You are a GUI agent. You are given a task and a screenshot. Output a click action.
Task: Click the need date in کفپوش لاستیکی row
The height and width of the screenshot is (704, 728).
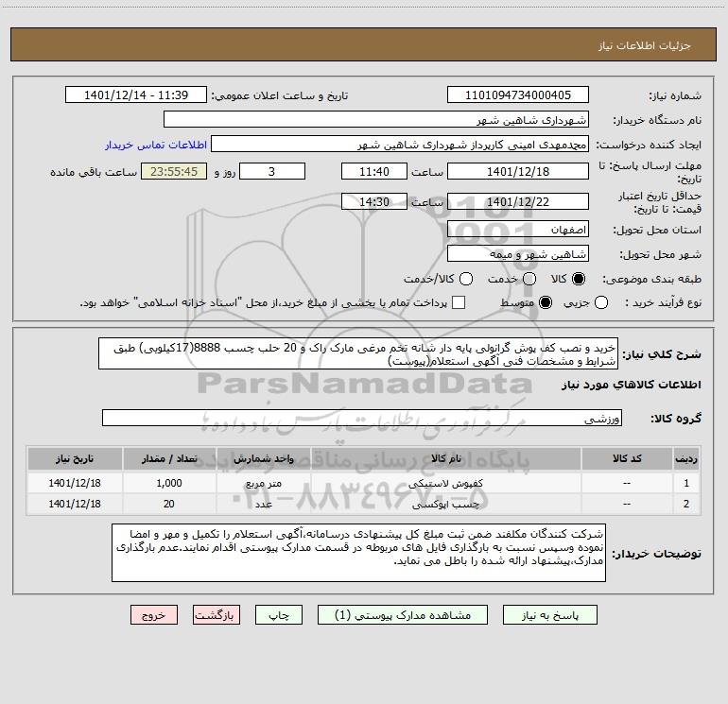[x=75, y=483]
